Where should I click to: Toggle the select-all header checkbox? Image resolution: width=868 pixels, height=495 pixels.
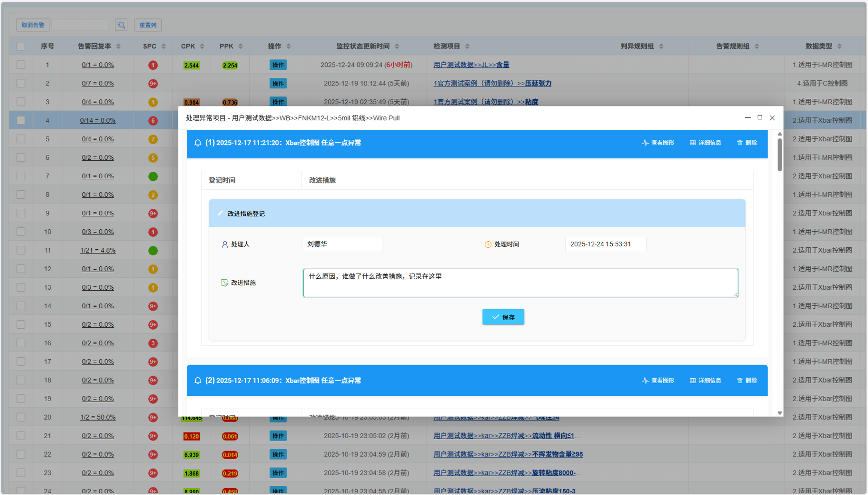(21, 46)
